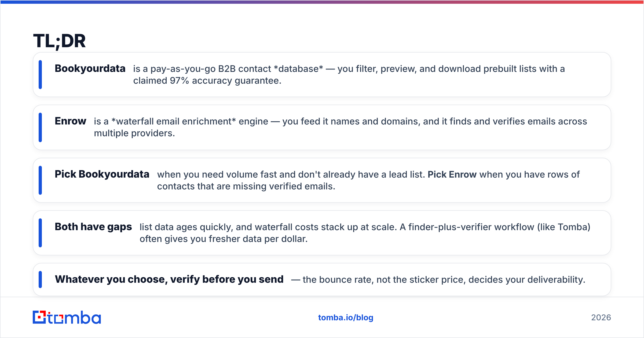Click the blue bar beside Both have gaps
The width and height of the screenshot is (644, 338).
tap(40, 233)
